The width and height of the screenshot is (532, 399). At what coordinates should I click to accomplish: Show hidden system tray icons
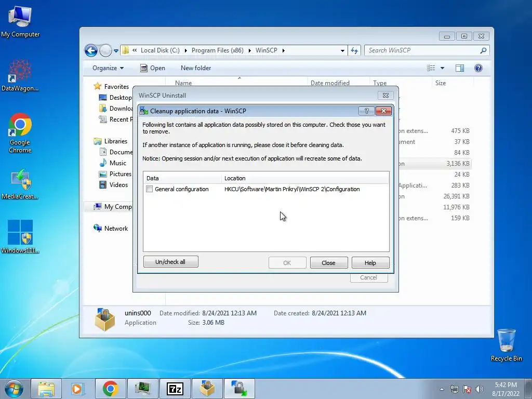pos(442,389)
